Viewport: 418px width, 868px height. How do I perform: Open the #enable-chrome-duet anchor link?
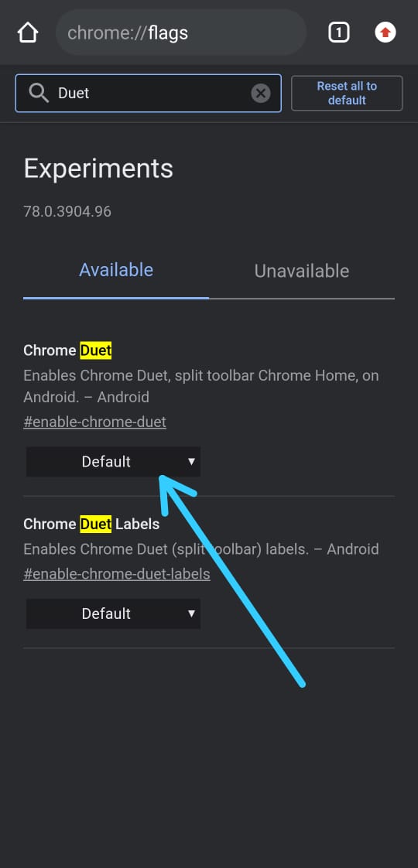point(94,422)
